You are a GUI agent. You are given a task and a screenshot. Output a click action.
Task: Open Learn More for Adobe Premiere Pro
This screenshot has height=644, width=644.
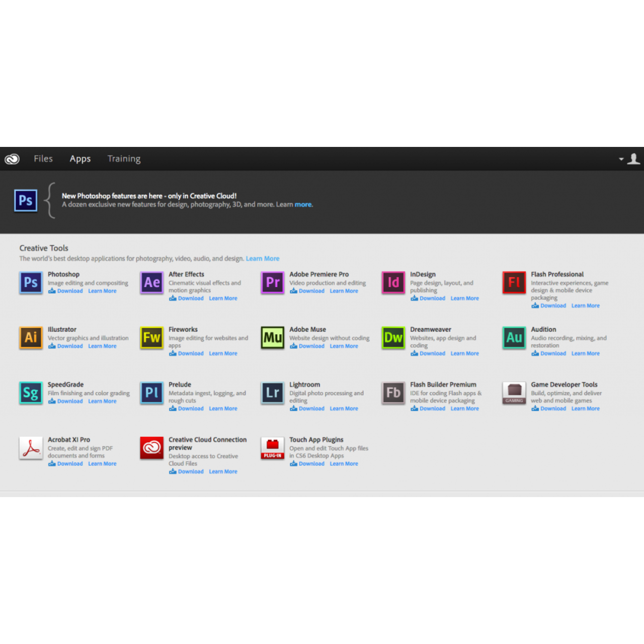coord(344,291)
